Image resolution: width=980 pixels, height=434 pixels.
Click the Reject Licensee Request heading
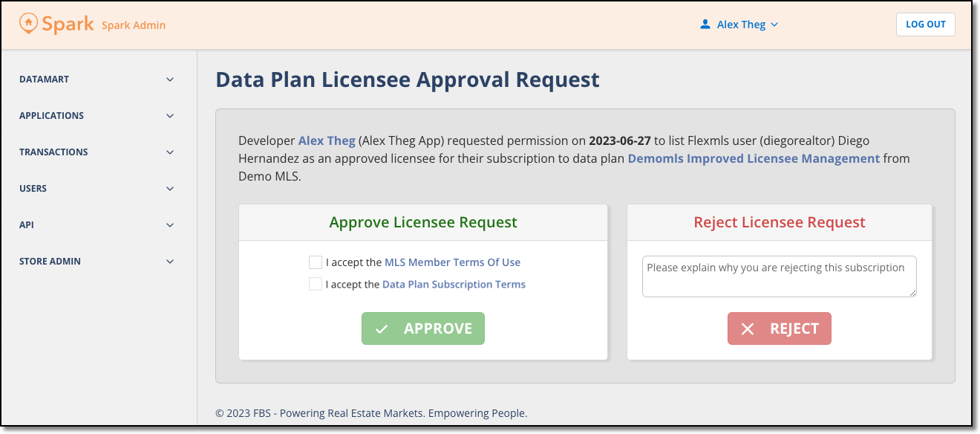point(780,222)
